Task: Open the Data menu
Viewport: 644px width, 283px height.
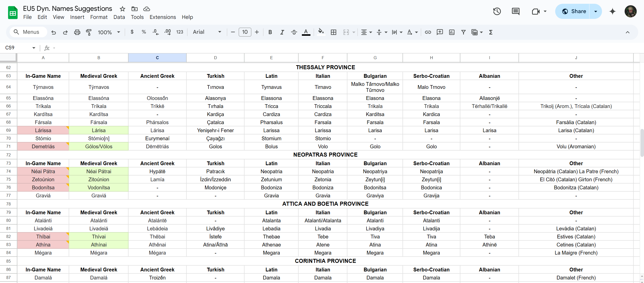Action: [x=119, y=17]
